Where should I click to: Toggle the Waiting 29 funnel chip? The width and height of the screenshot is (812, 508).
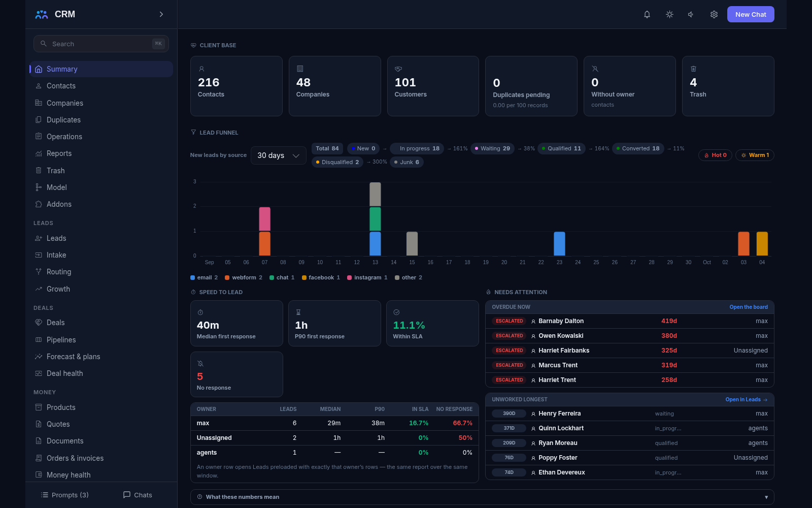[492, 148]
